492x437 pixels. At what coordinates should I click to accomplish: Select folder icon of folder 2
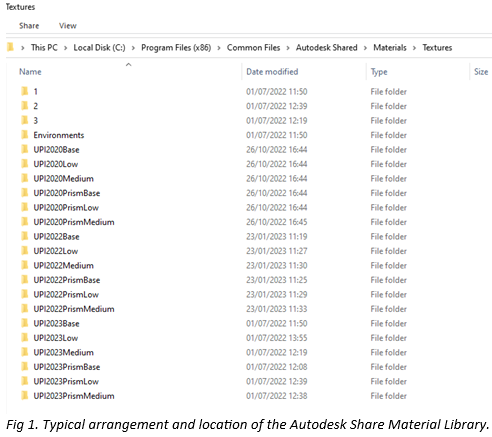(25, 106)
